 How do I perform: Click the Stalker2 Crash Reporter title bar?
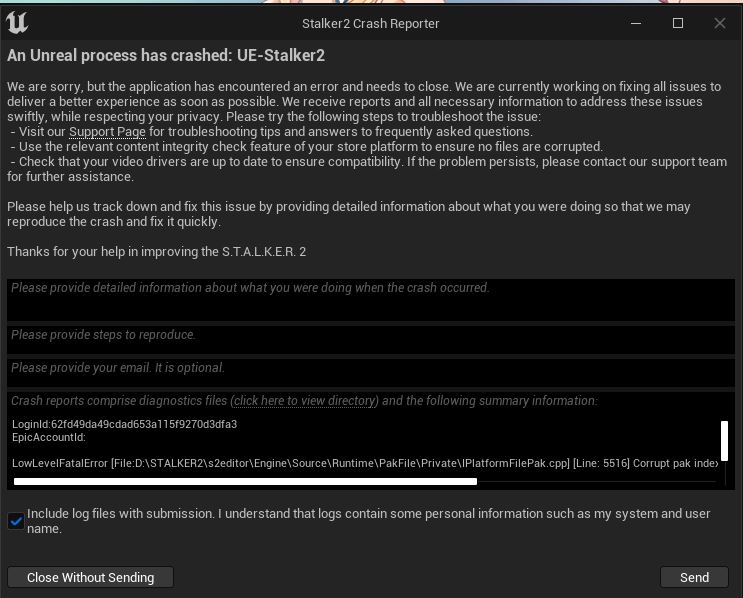370,23
